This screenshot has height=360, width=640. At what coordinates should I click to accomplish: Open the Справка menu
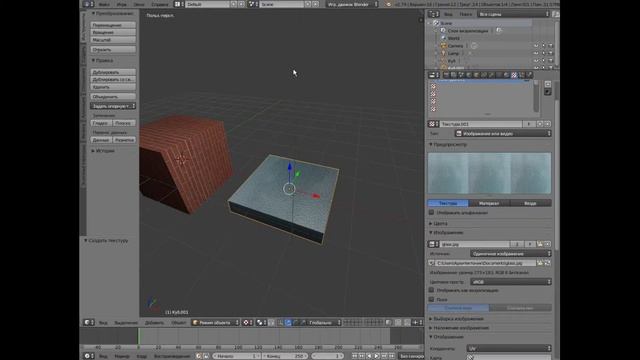(160, 4)
